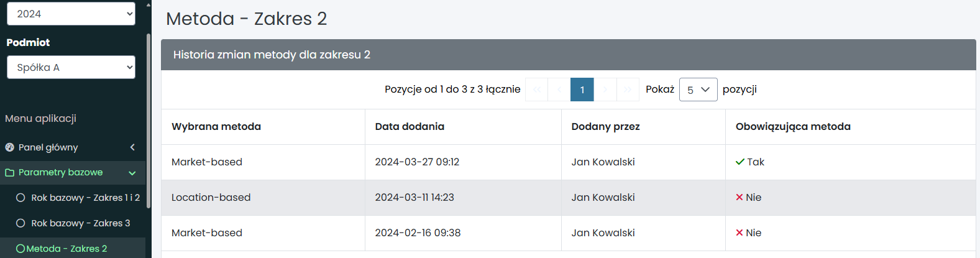Open the year 2024 dropdown
Image resolution: width=980 pixels, height=258 pixels.
coord(71,14)
